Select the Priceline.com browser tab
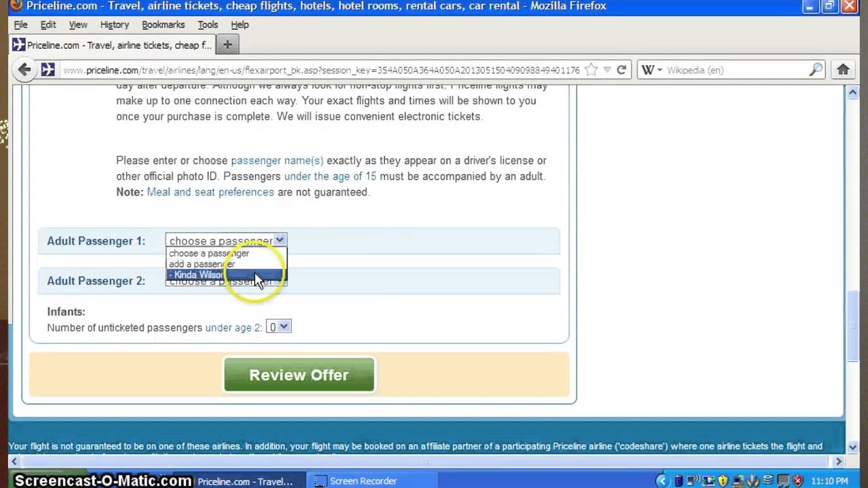Viewport: 868px width, 488px height. pyautogui.click(x=113, y=45)
